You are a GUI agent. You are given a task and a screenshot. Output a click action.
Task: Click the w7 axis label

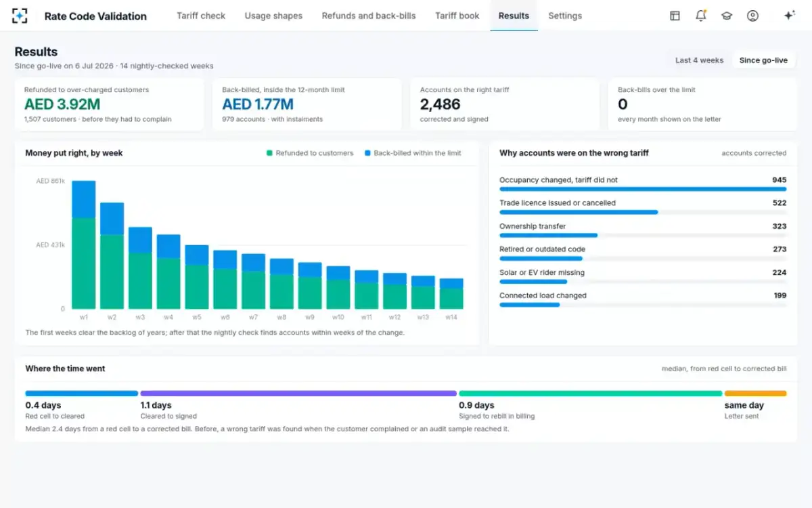253,317
